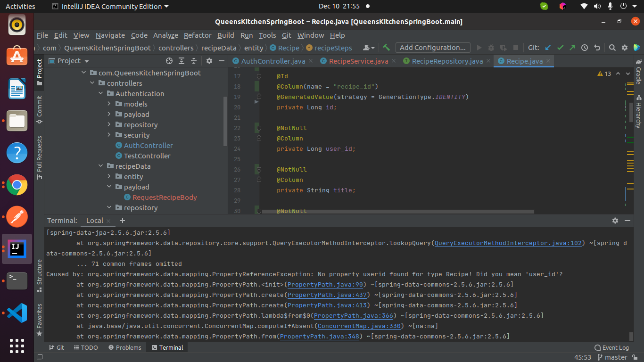
Task: Open the Gradle side panel
Action: [x=638, y=72]
